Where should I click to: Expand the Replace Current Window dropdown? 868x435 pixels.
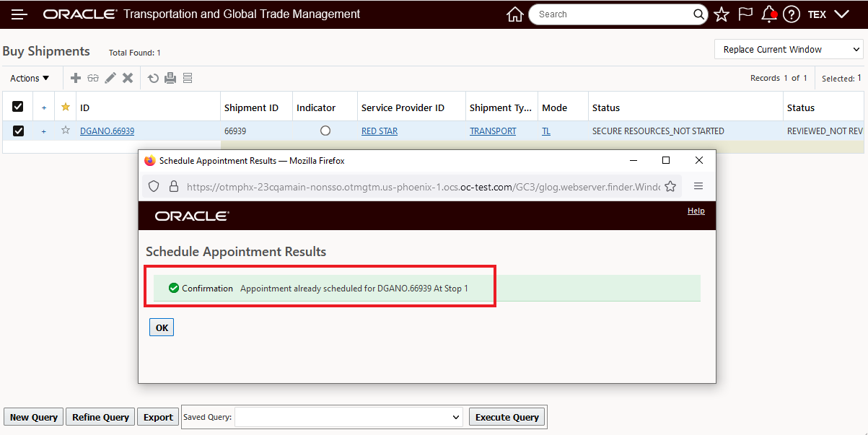click(x=789, y=50)
